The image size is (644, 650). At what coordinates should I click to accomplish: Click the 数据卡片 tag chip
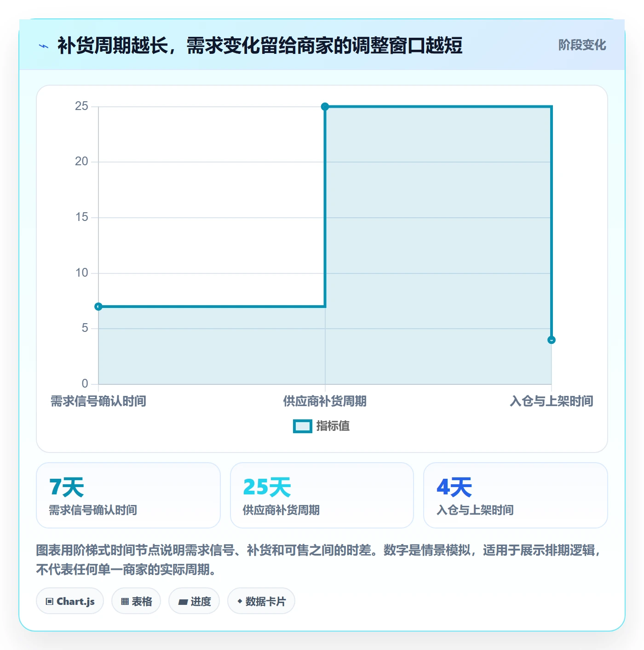(261, 601)
